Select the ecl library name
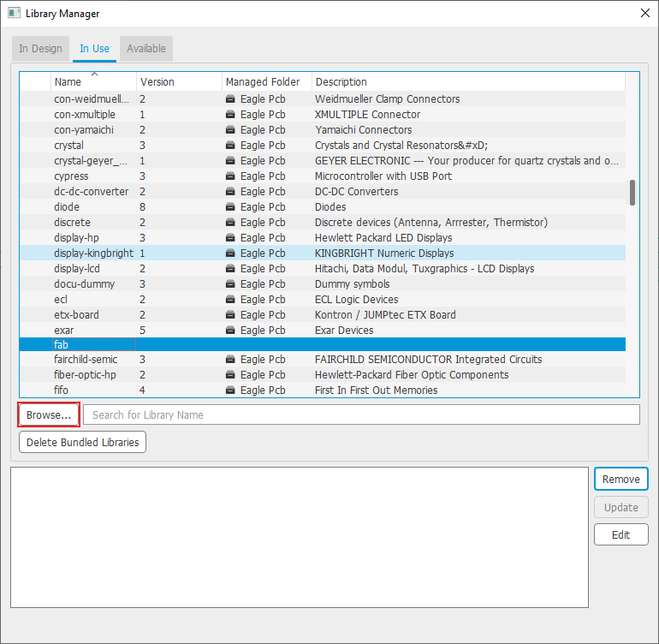659x644 pixels. [61, 300]
